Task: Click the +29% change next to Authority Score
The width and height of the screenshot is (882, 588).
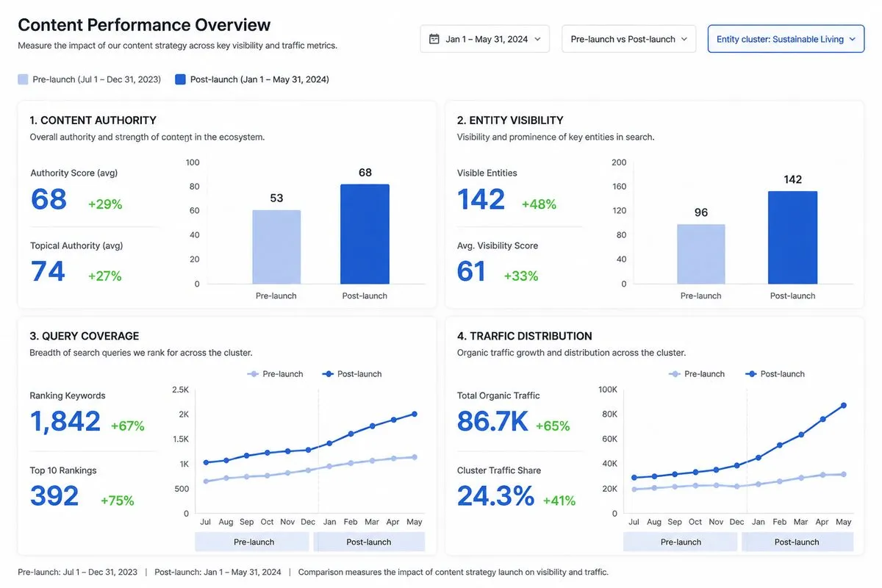Action: [x=105, y=204]
